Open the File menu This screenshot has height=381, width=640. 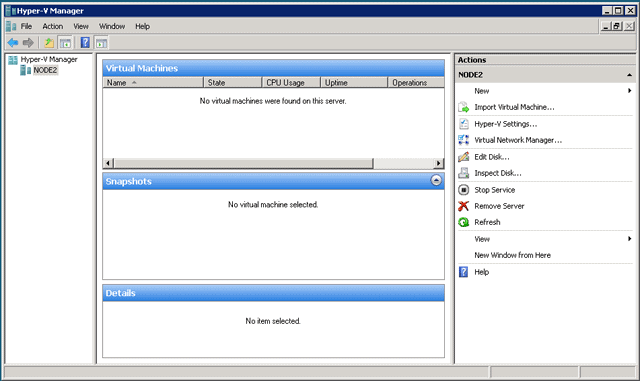26,27
